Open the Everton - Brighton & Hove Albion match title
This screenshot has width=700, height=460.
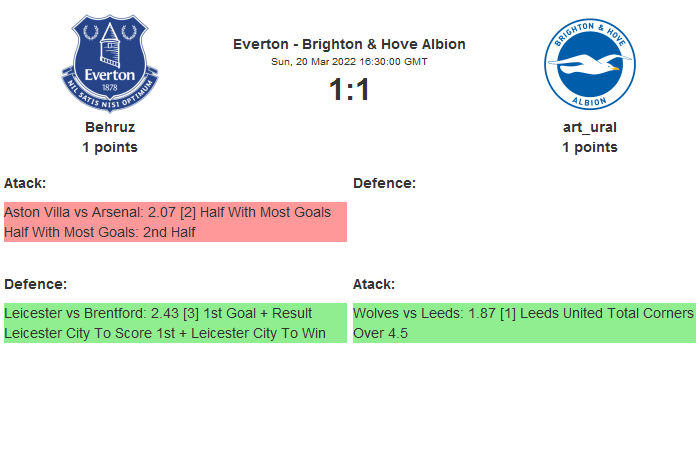(x=349, y=44)
